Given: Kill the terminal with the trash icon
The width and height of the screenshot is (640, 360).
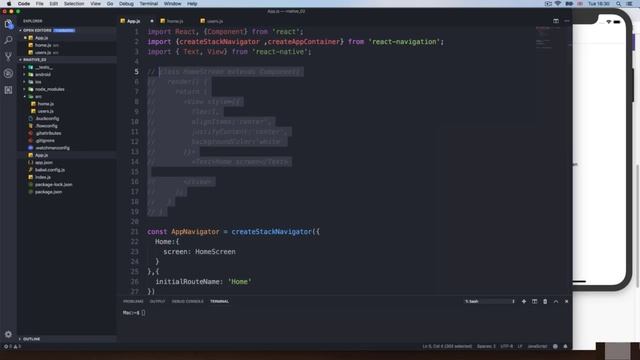Looking at the screenshot, I should pos(545,302).
